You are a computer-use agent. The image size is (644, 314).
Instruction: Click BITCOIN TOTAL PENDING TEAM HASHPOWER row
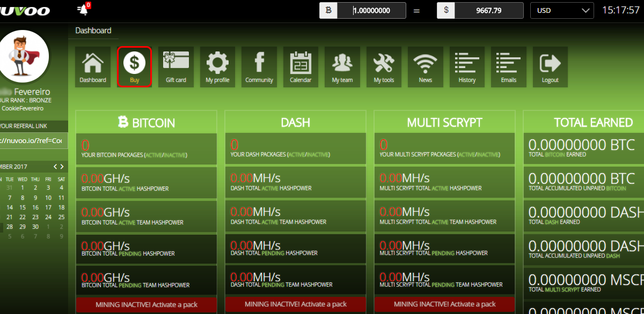[x=146, y=281]
